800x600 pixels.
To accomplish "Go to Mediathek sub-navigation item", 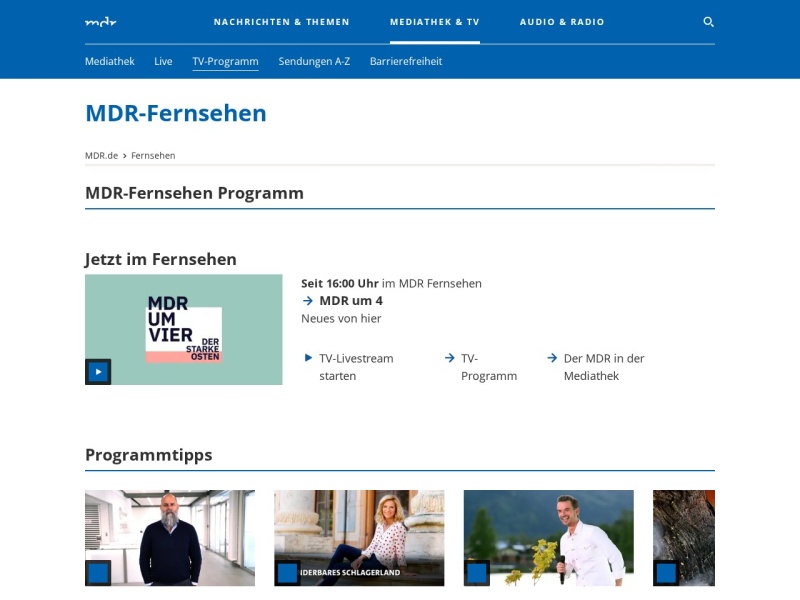I will click(110, 61).
